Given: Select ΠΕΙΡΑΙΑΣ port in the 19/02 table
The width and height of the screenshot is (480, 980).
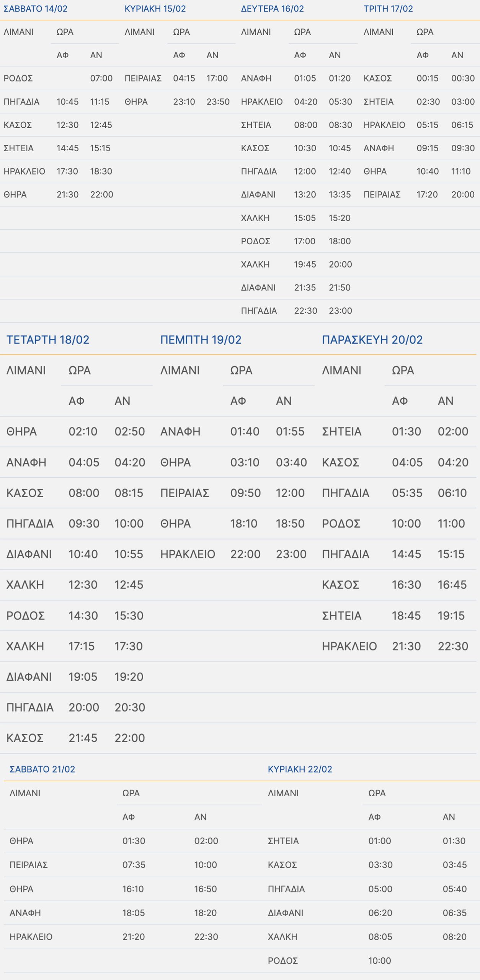Looking at the screenshot, I should [184, 493].
